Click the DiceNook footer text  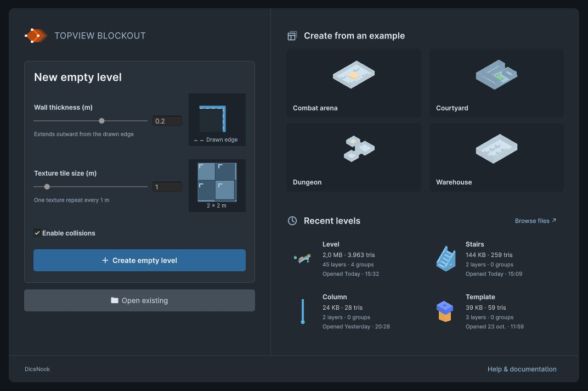coord(37,369)
